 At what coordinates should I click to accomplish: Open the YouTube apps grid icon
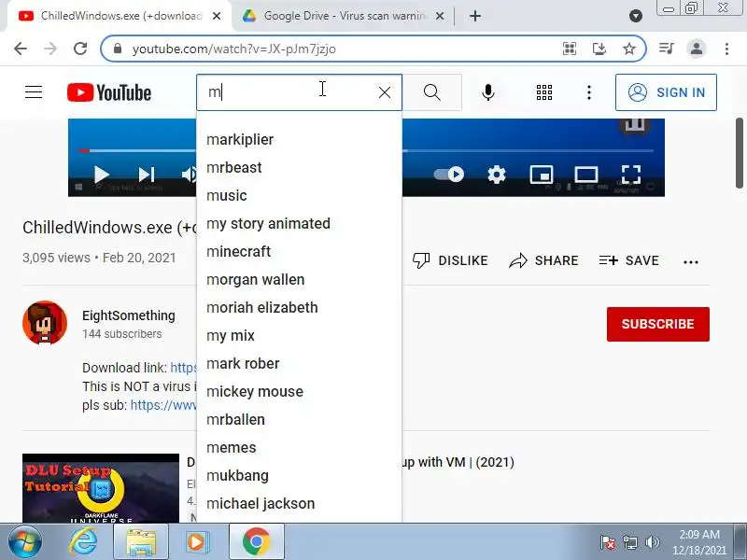point(544,92)
